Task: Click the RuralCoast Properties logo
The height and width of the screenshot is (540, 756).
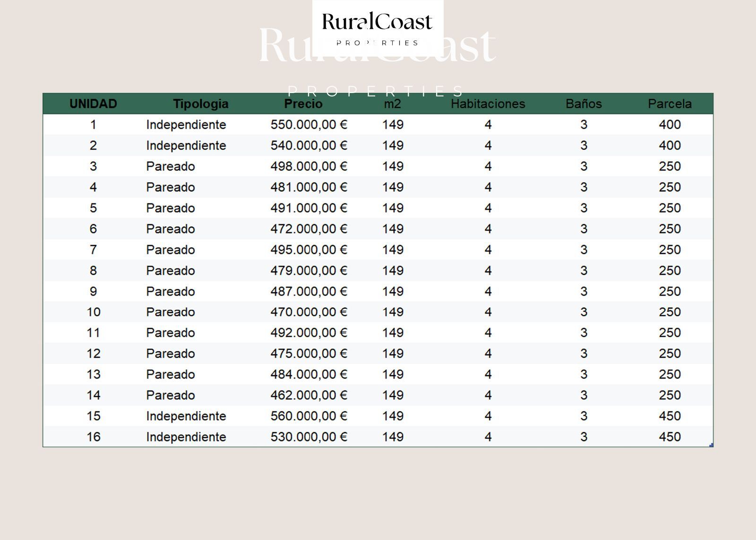Action: click(377, 27)
